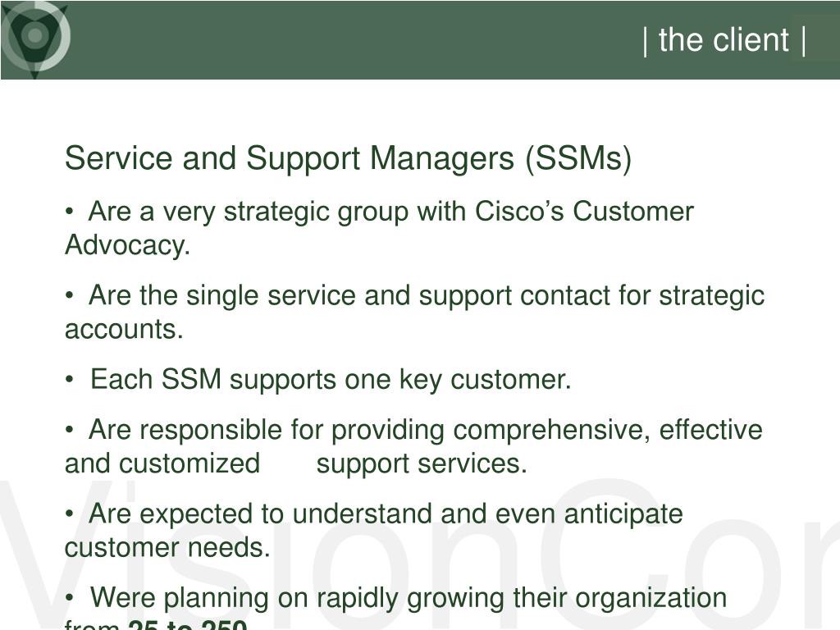Click the words "and customized" in fourth bullet
The height and width of the screenshot is (630, 840).
click(x=162, y=463)
